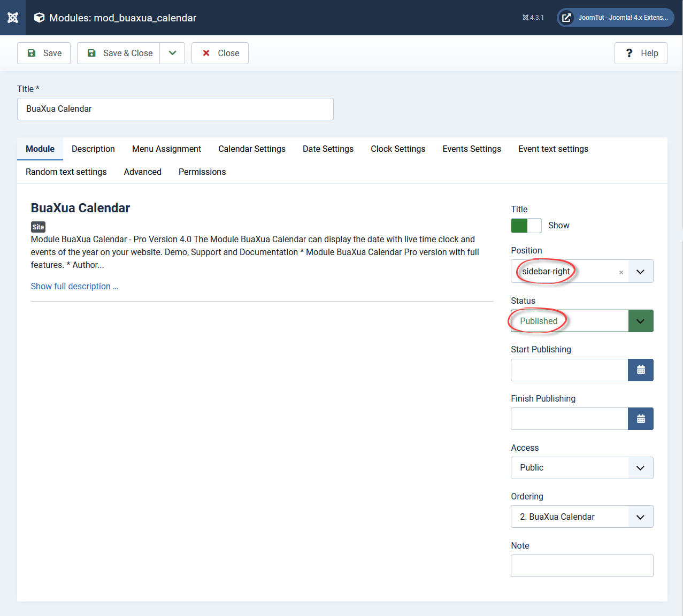This screenshot has width=683, height=616.
Task: Click the BuaXua Calendar heading
Action: pos(80,208)
